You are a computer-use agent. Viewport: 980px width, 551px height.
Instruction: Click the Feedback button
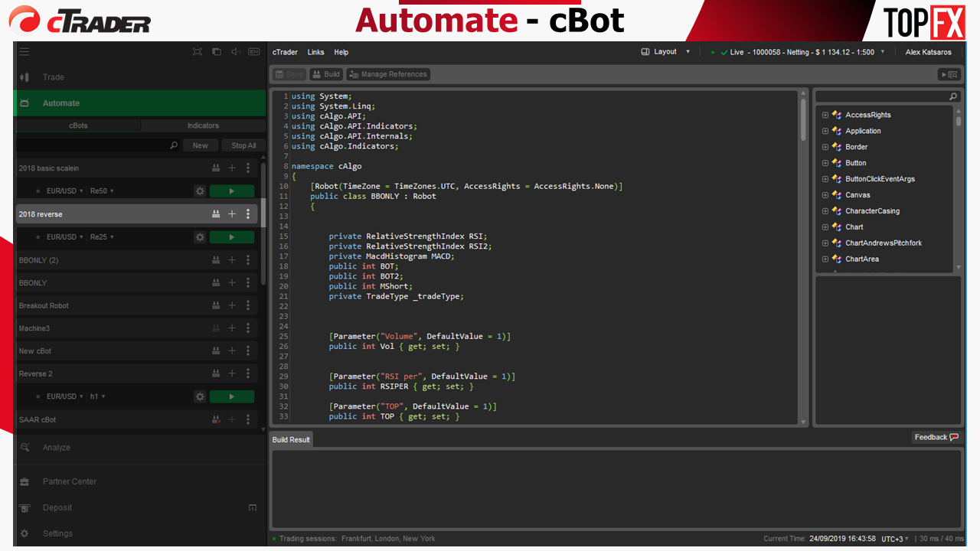936,437
